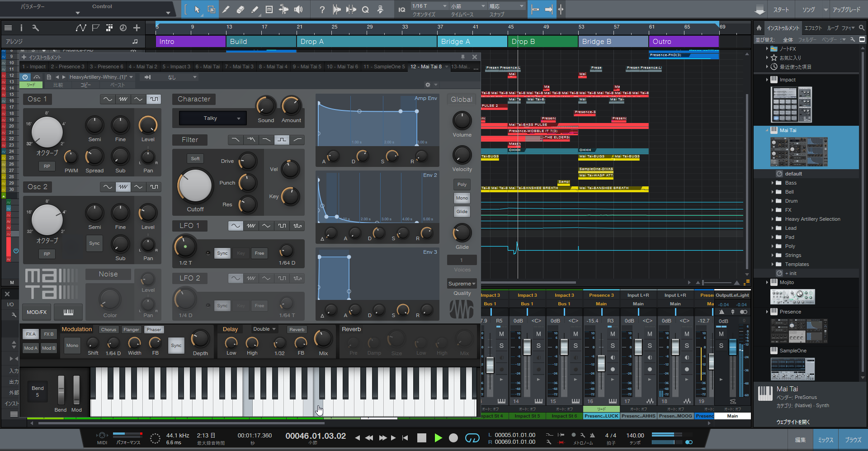Adjust the Main output fader

click(733, 347)
